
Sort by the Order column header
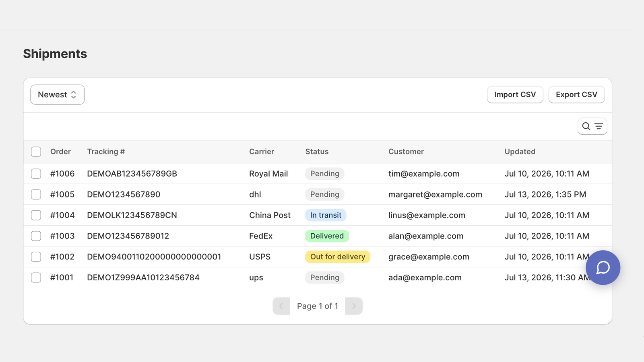click(x=60, y=152)
